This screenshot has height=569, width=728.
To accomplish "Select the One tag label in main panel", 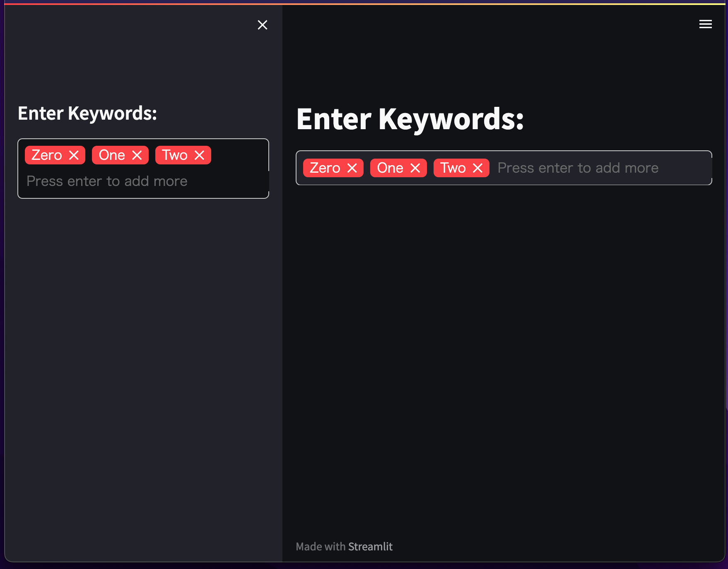I will pyautogui.click(x=390, y=168).
